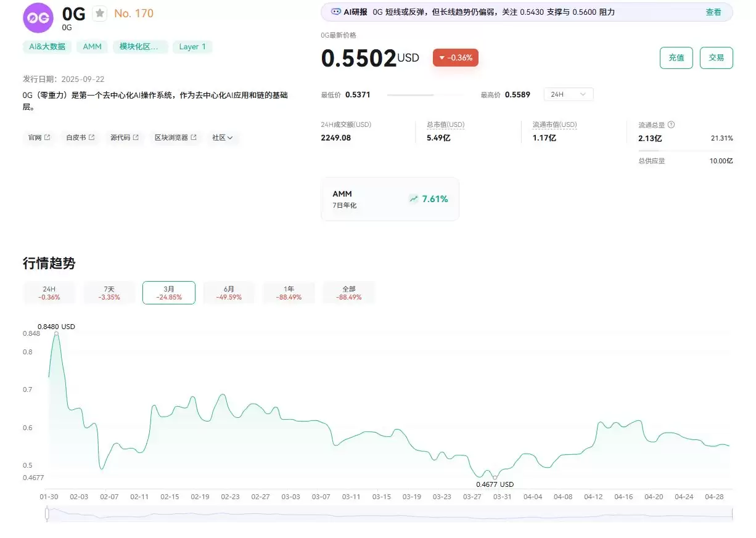Click the circulating supply 21.31% progress bar
The image size is (756, 538).
click(x=686, y=150)
